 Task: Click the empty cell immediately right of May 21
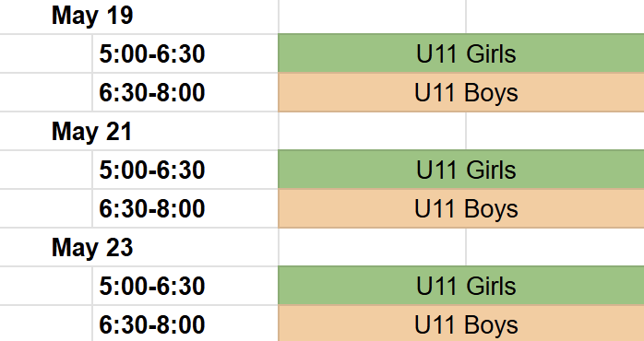click(x=372, y=131)
